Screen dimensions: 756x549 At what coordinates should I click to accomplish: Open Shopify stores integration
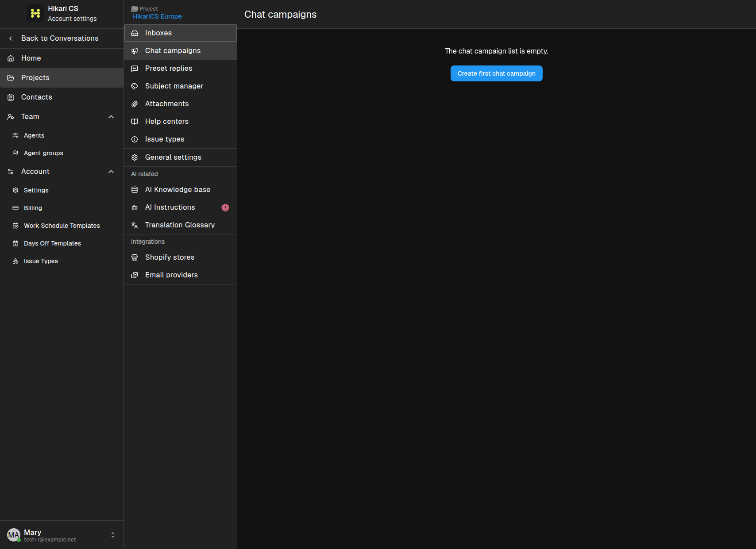click(x=180, y=257)
